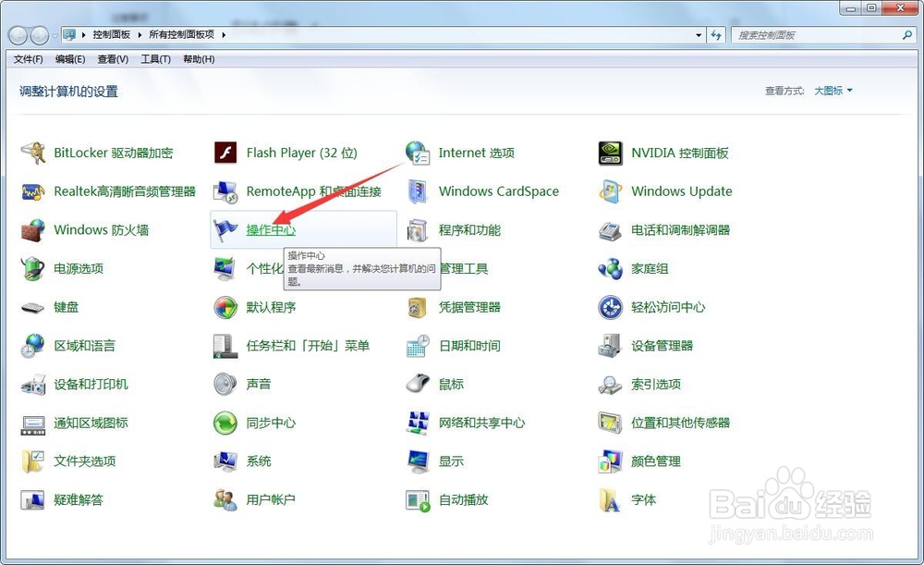Expand the arrow after 所有控制面板项
Viewport: 924px width, 565px height.
pyautogui.click(x=224, y=35)
